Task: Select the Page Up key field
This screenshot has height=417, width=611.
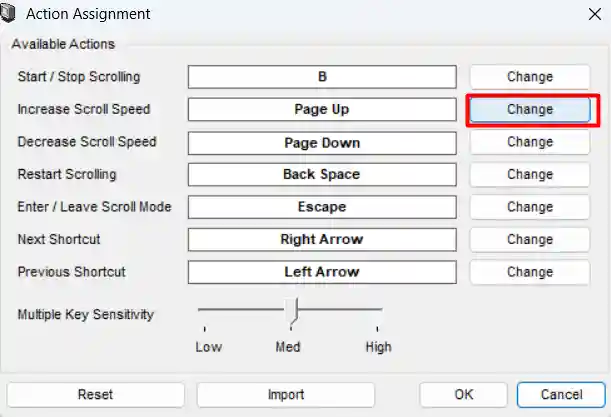Action: [322, 109]
